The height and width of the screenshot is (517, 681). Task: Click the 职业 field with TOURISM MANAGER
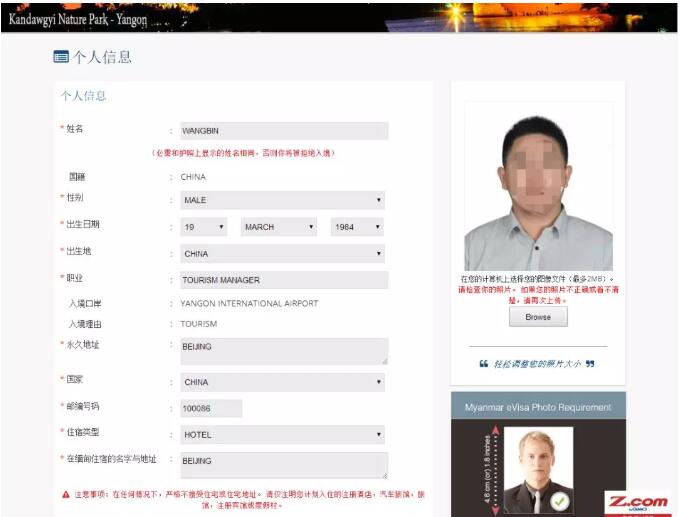283,280
